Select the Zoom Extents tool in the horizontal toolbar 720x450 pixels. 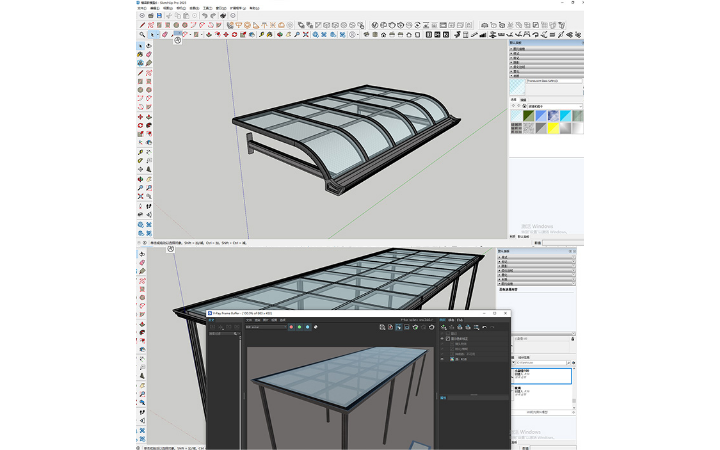click(305, 34)
